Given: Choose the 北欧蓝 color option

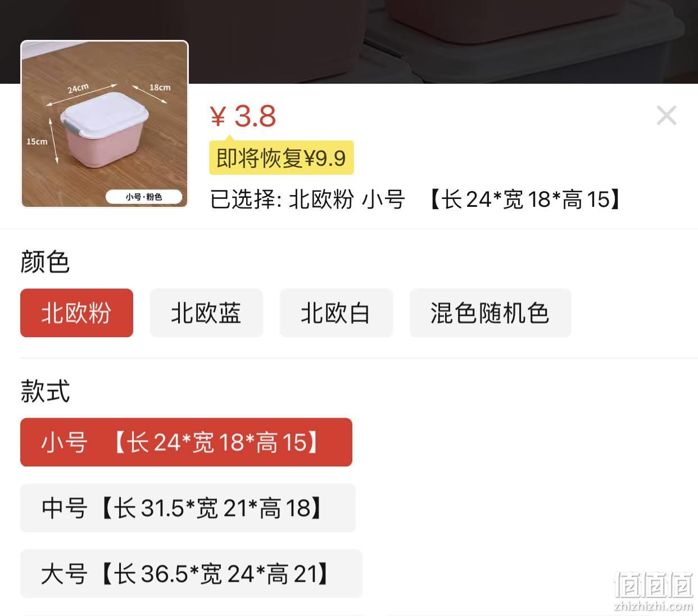Looking at the screenshot, I should click(x=206, y=313).
